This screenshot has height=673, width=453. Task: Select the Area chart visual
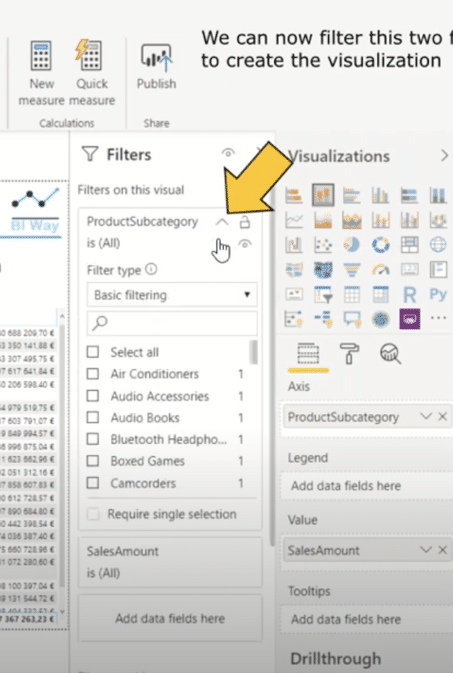coord(323,220)
